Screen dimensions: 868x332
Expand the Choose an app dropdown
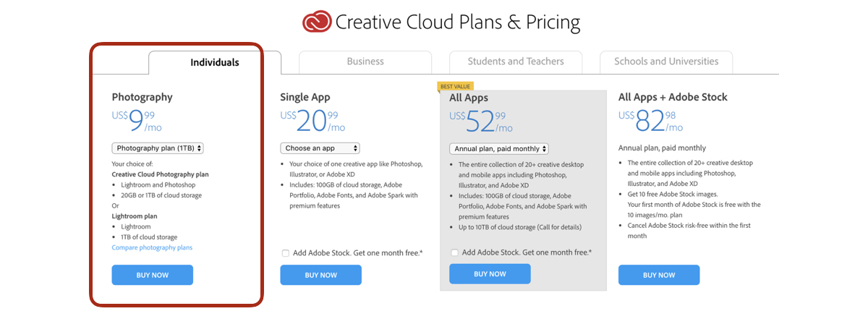pos(320,148)
